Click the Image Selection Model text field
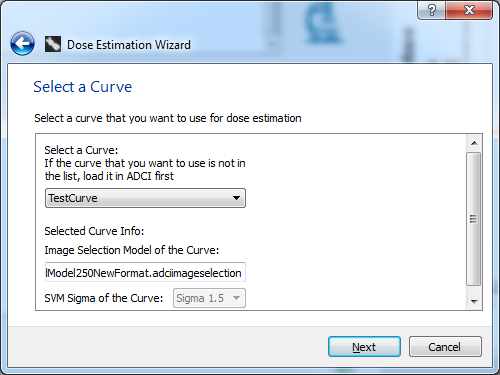This screenshot has width=500, height=375. pos(145,273)
